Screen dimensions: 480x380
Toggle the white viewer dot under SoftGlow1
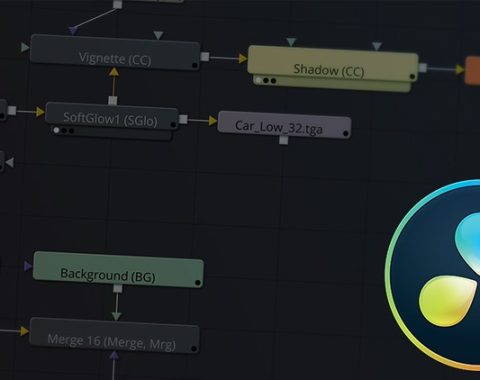click(57, 130)
